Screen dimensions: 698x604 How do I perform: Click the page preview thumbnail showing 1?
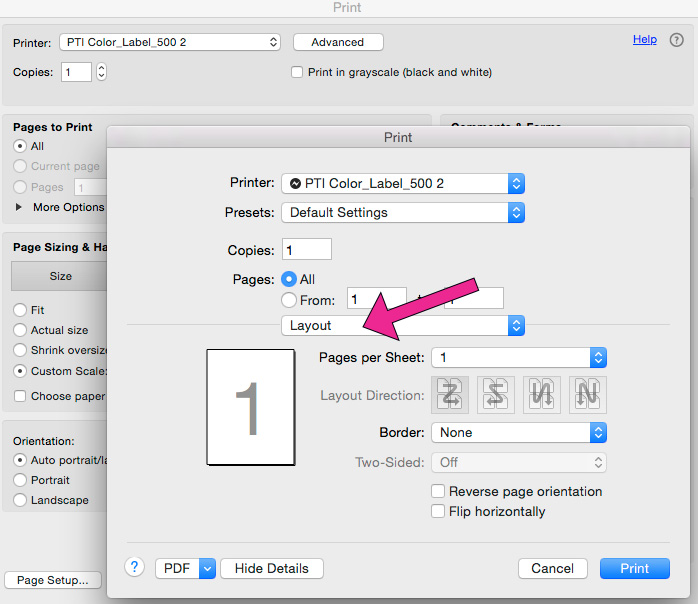click(251, 407)
